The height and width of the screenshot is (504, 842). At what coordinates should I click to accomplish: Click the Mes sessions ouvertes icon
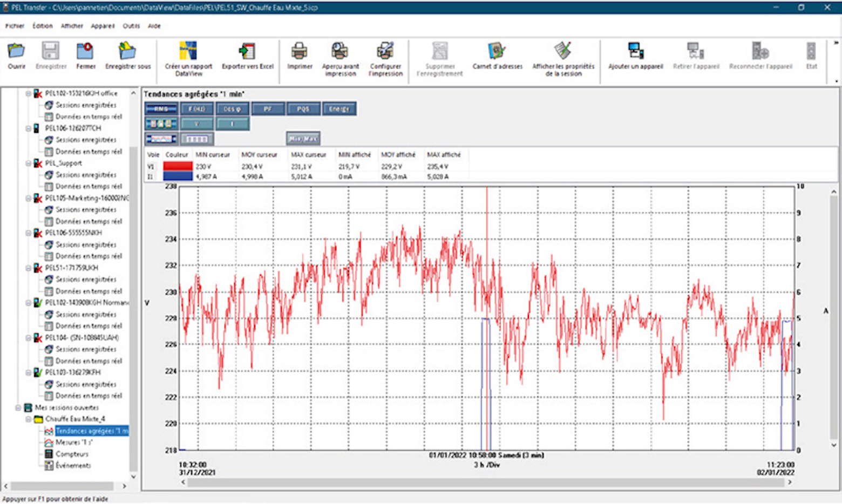[x=28, y=407]
